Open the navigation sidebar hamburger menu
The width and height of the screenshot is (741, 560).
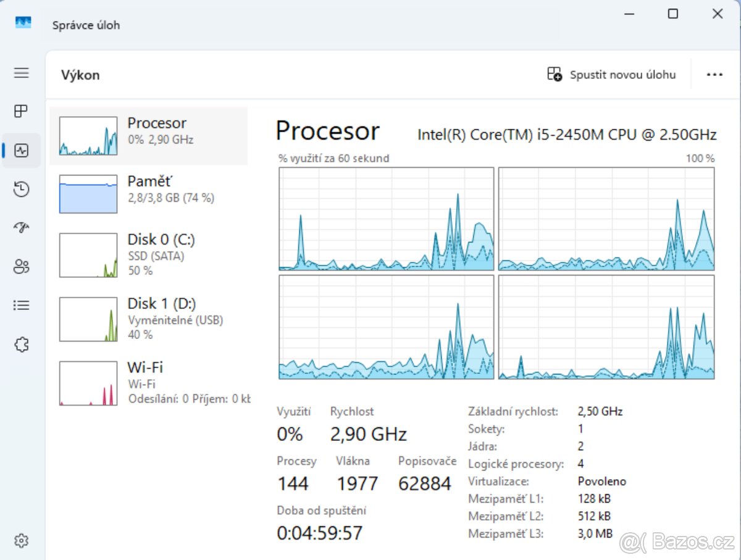pos(21,73)
